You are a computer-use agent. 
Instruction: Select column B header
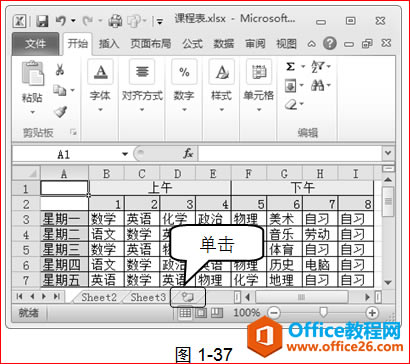(106, 174)
